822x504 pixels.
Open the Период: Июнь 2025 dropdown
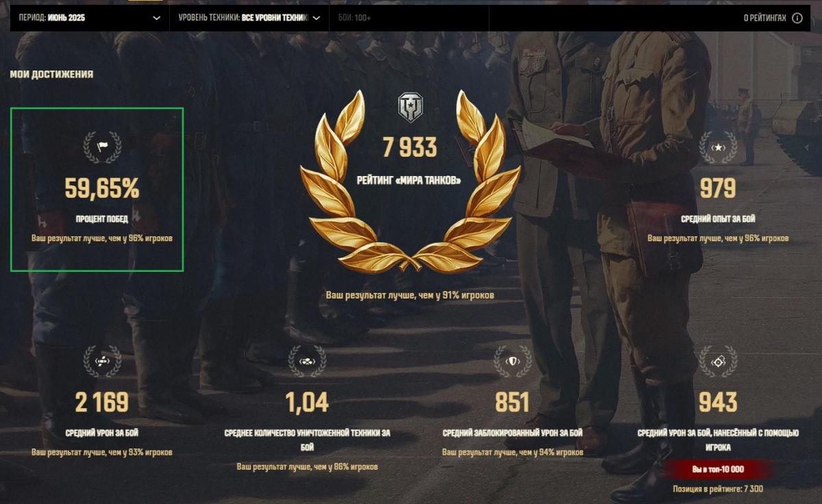[x=90, y=18]
